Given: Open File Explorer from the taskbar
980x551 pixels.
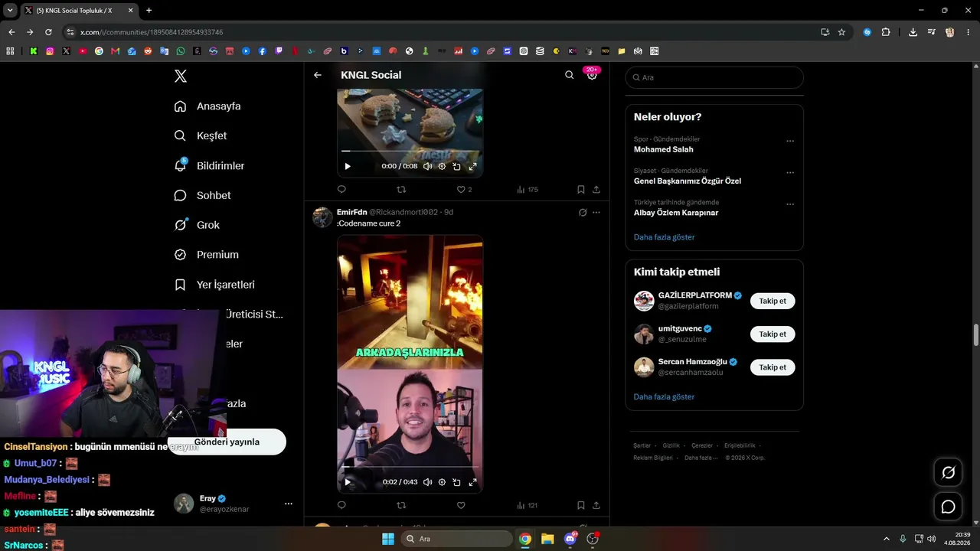Looking at the screenshot, I should point(547,539).
